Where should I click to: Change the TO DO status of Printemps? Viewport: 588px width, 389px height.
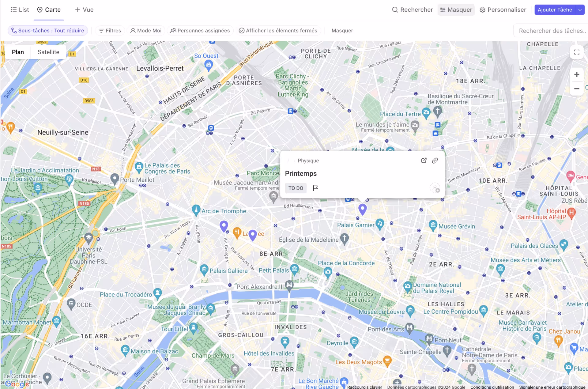(296, 188)
